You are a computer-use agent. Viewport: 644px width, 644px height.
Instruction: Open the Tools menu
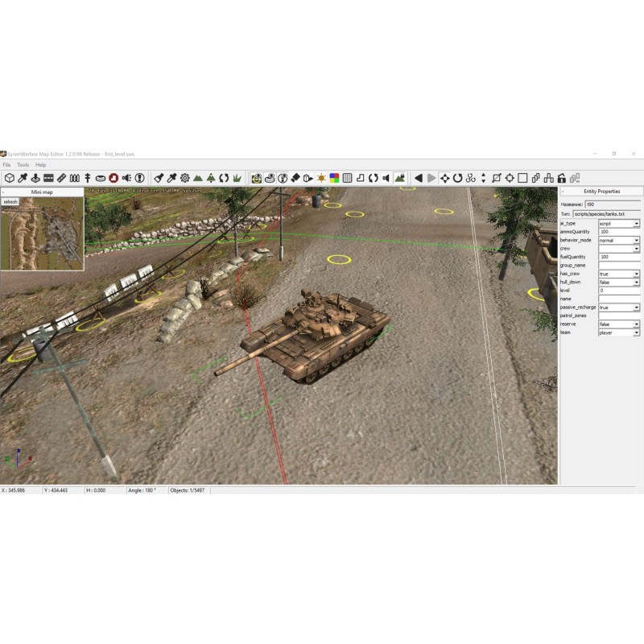pos(23,164)
